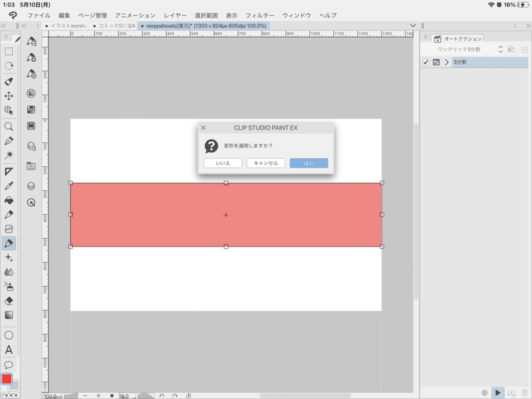Close the CLIP STUDIO PAINT EX dialog

pos(203,128)
